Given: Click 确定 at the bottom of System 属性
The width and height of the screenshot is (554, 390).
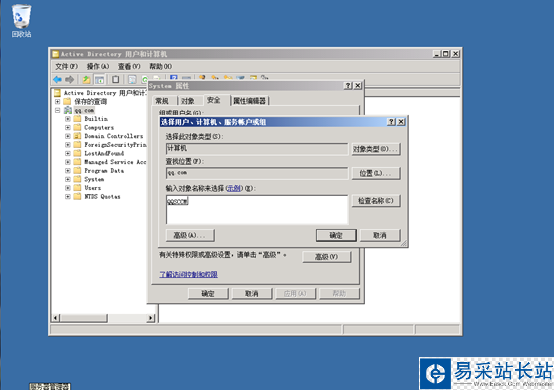Looking at the screenshot, I should point(208,294).
